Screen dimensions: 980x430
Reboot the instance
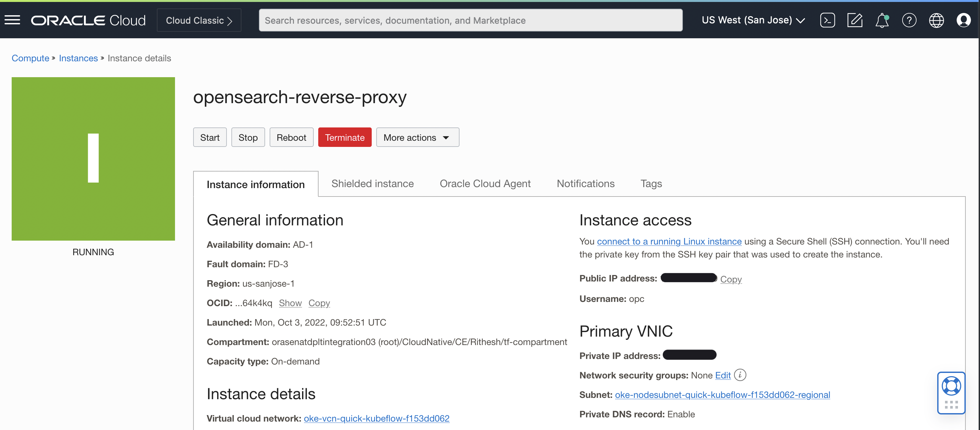tap(291, 137)
